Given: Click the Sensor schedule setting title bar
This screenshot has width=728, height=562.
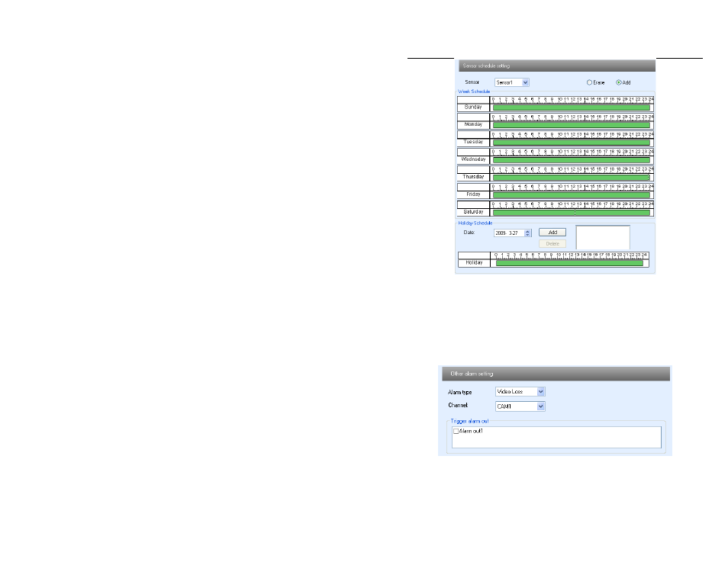Looking at the screenshot, I should [556, 66].
